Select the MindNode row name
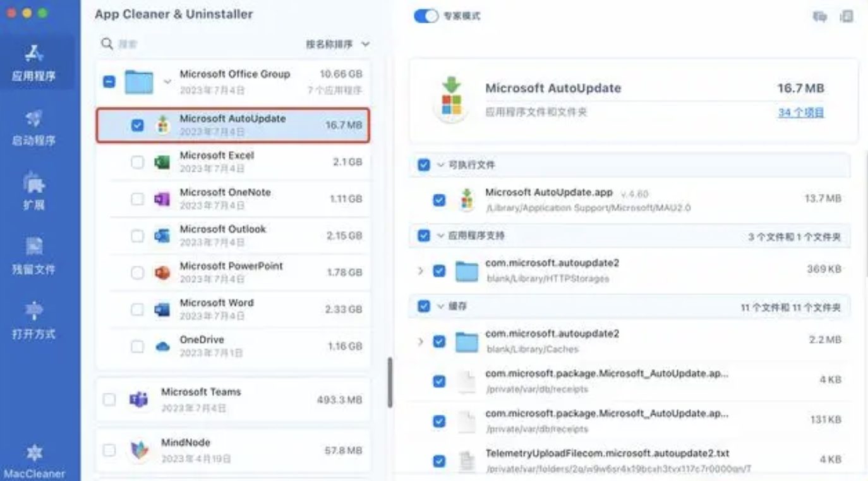Screen dimensions: 868x481 click(x=186, y=443)
